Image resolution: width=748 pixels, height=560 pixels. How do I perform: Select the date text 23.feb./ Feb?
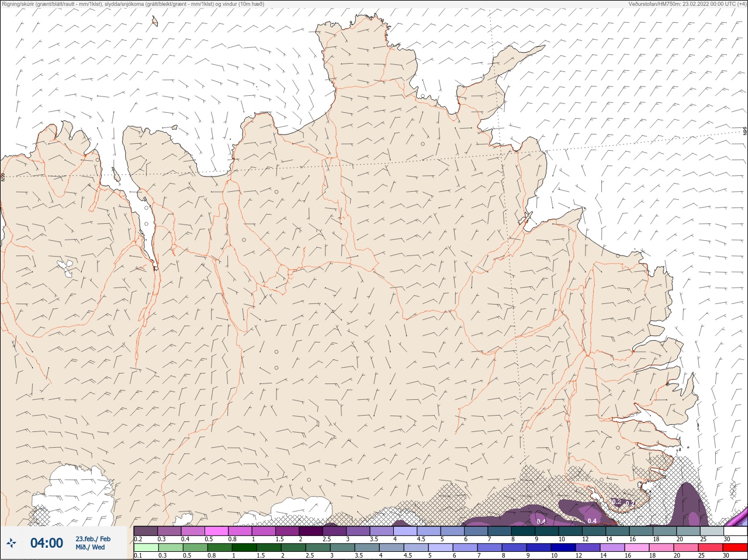click(93, 539)
